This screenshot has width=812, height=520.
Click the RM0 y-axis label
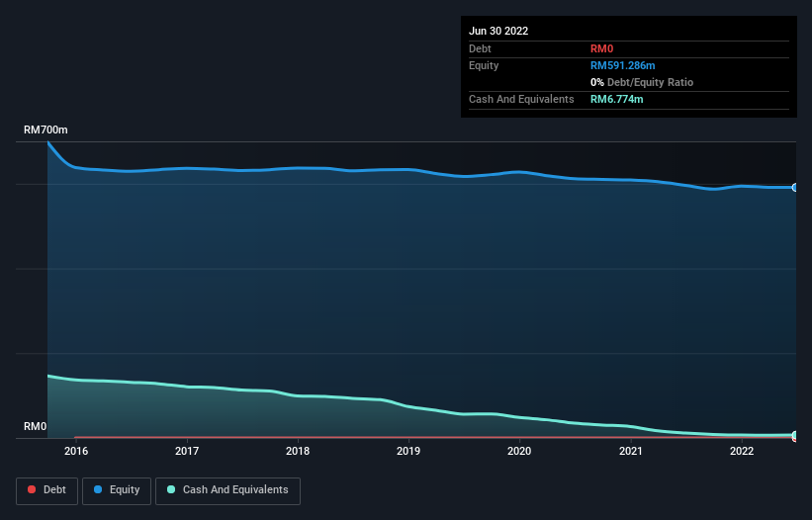(x=36, y=426)
